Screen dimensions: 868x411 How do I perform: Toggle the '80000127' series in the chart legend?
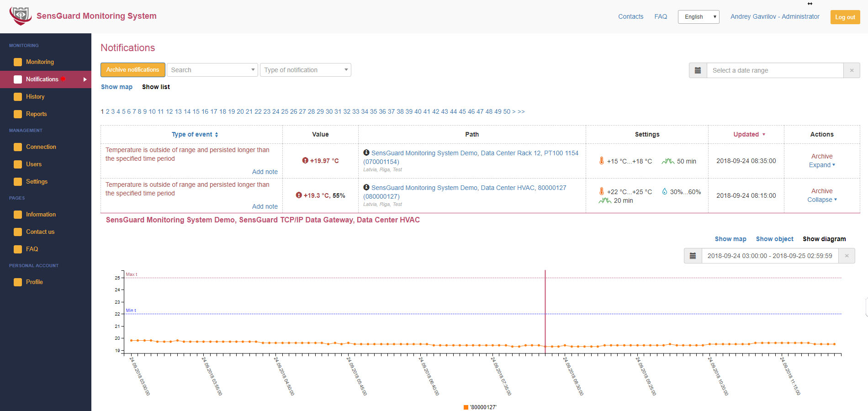click(x=480, y=407)
